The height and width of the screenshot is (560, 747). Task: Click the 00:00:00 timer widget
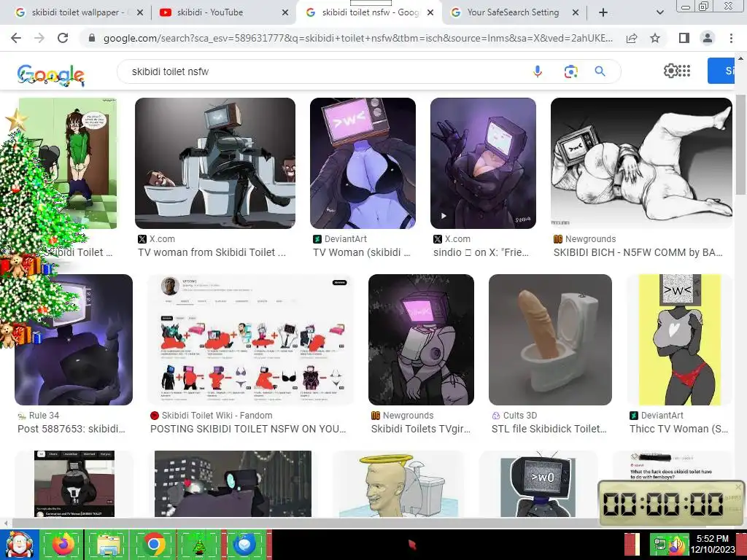(671, 504)
